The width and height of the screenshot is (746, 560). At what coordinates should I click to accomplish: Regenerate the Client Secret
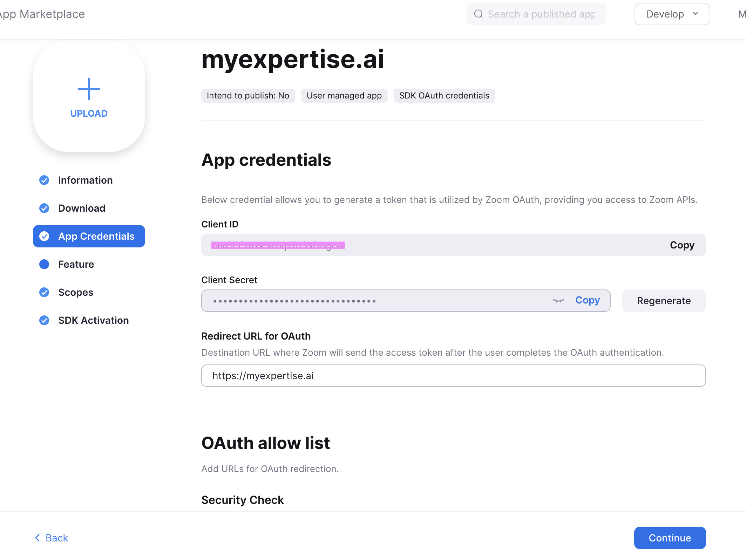(664, 301)
